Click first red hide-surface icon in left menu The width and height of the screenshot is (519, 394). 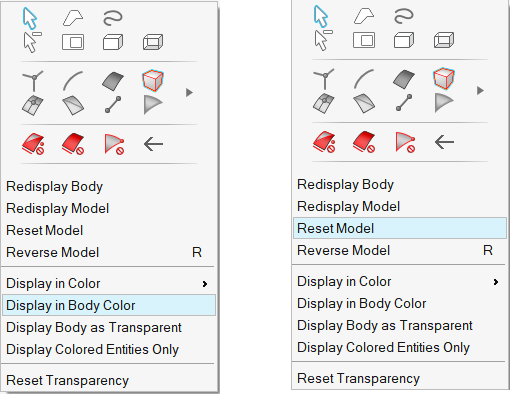[x=33, y=144]
